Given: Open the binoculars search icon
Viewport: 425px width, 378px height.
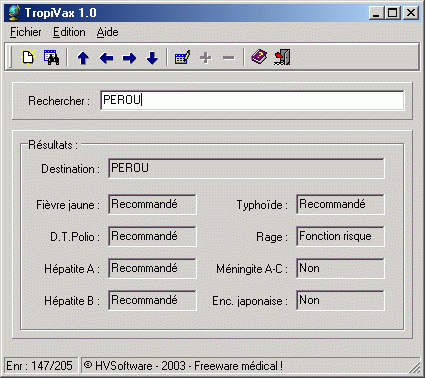Looking at the screenshot, I should click(51, 57).
